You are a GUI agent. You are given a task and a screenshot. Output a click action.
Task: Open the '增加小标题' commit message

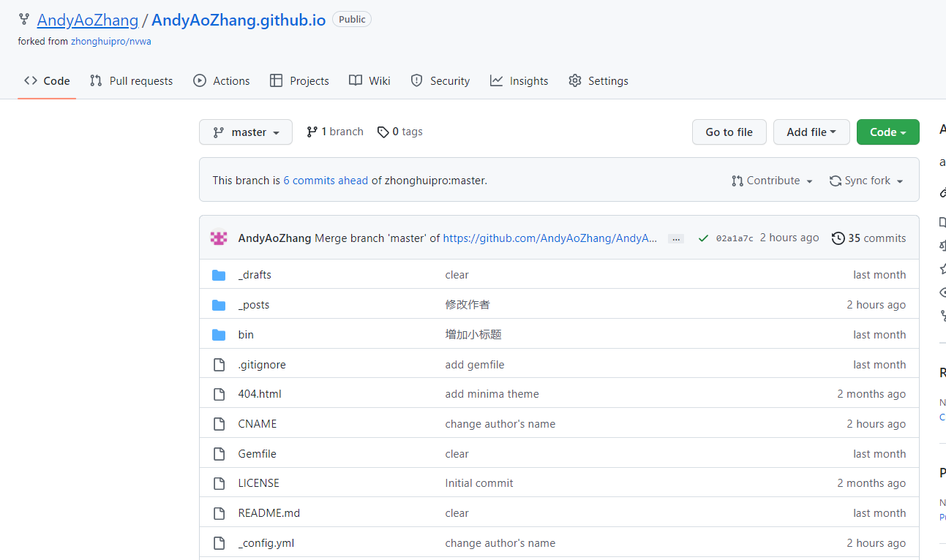coord(473,335)
